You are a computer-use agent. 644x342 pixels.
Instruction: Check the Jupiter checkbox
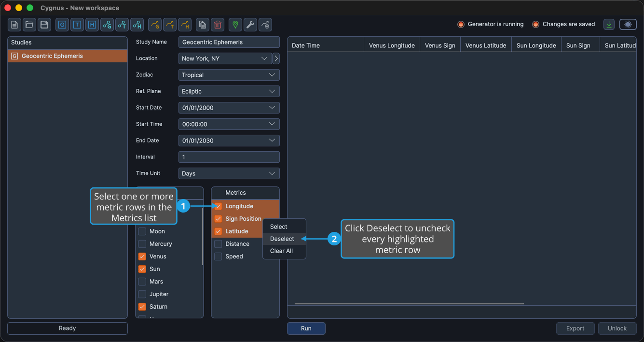[x=142, y=294]
